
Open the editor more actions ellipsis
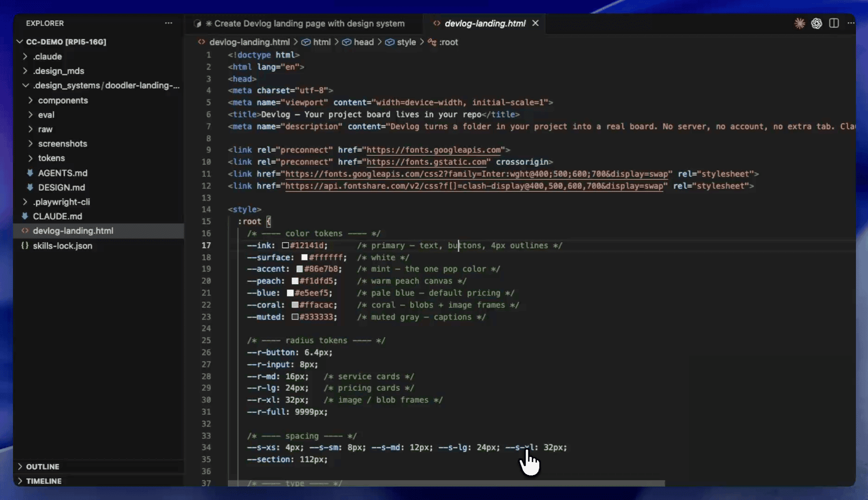click(850, 23)
